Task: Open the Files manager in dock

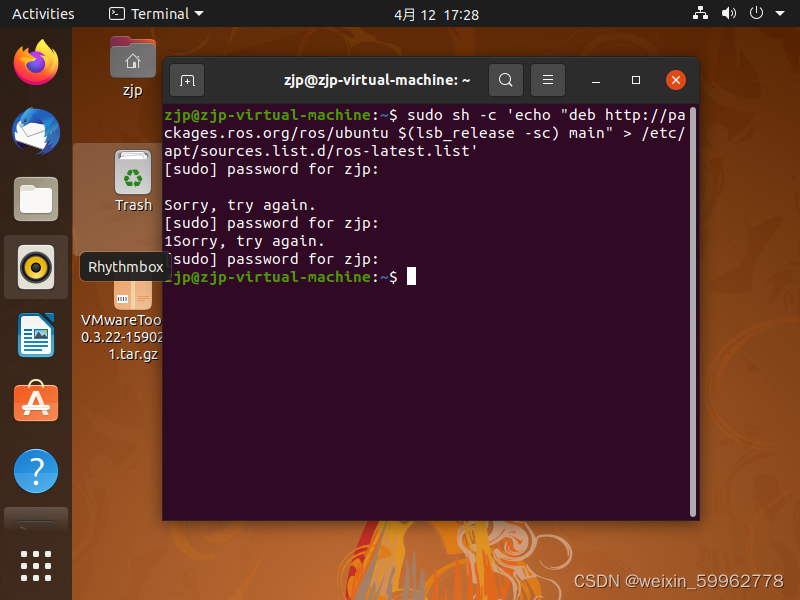Action: click(x=36, y=199)
